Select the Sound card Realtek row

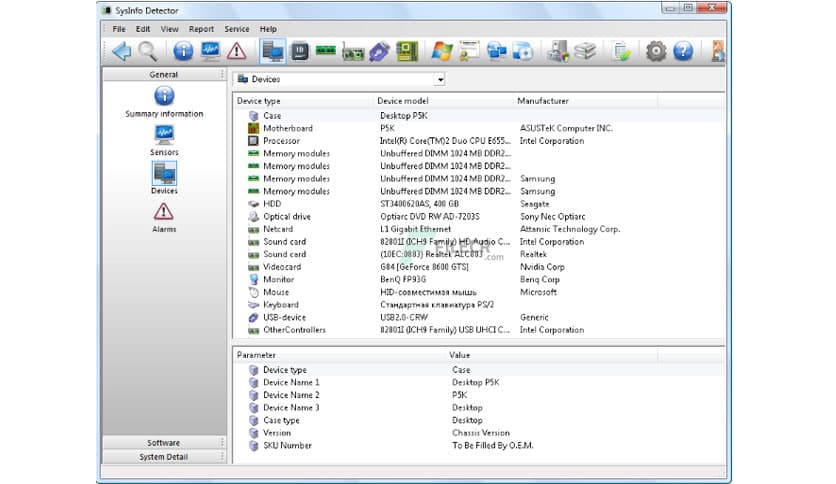pyautogui.click(x=479, y=254)
